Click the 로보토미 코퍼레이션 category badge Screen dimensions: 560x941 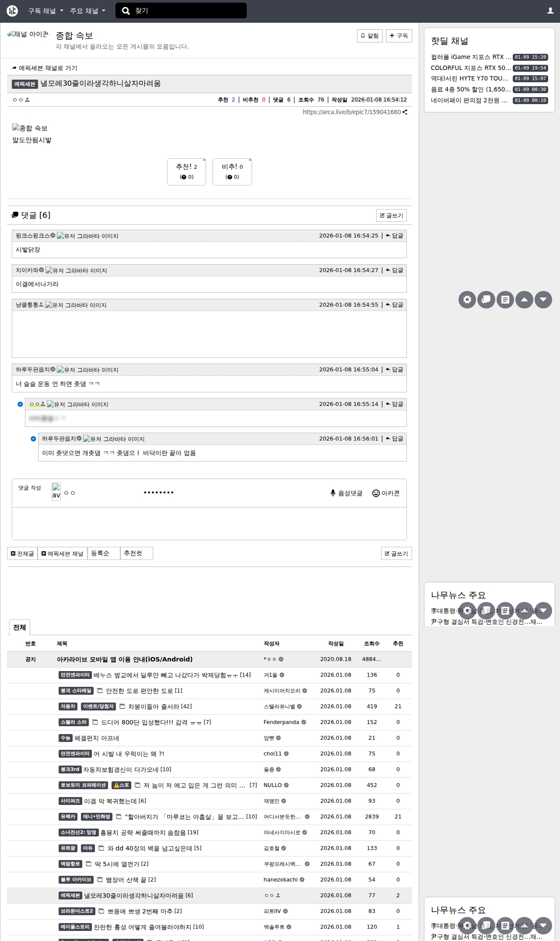[83, 785]
